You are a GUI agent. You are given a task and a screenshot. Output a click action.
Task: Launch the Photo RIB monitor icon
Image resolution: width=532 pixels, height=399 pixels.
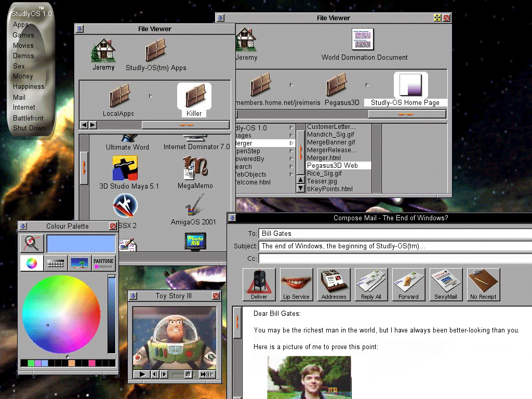click(195, 241)
